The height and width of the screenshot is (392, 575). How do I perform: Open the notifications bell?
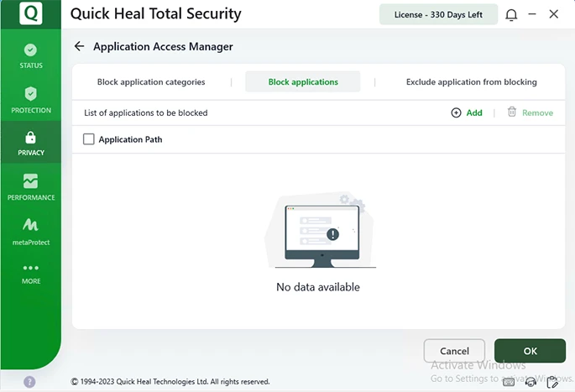[x=511, y=15]
